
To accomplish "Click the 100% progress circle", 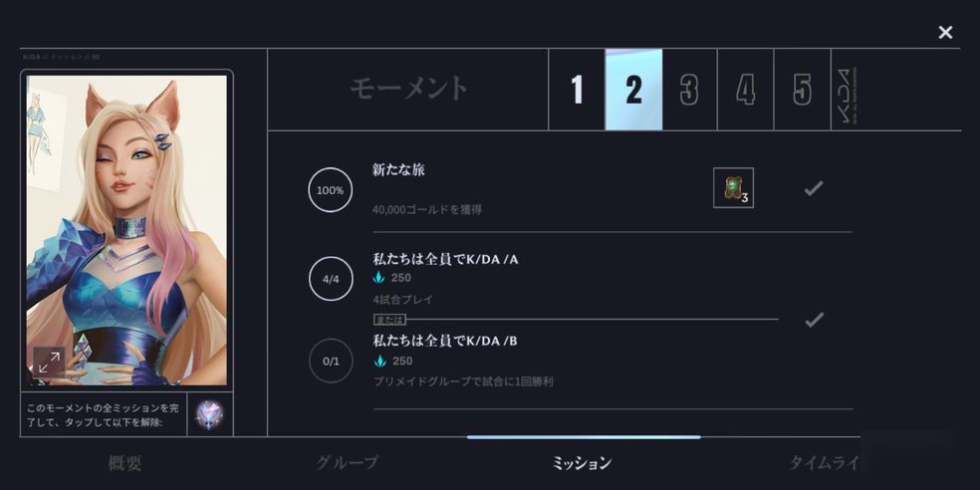I will 330,190.
